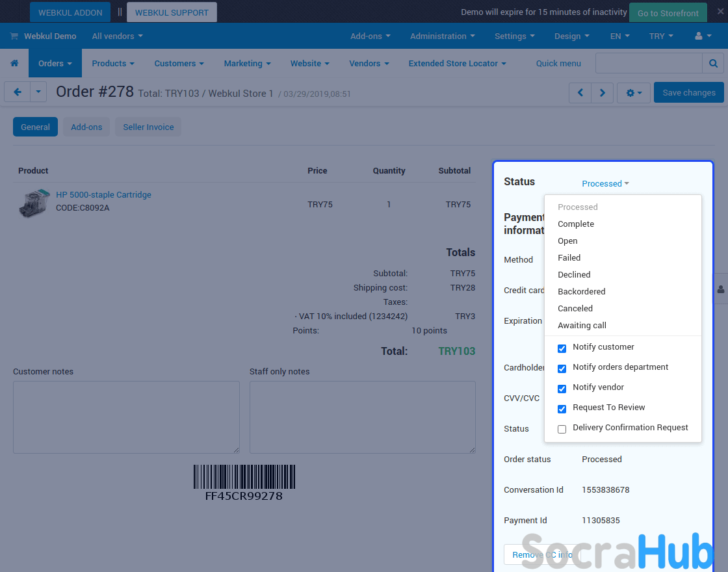
Task: Uncheck the Notify customer checkbox
Action: [562, 348]
